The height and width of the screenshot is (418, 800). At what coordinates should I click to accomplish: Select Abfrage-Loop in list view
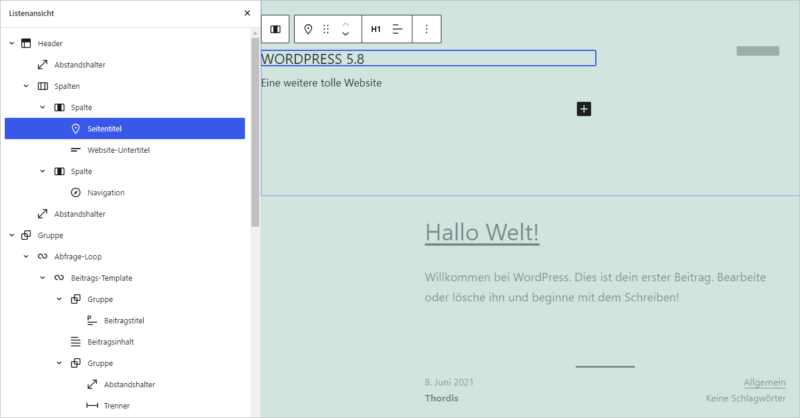(78, 257)
